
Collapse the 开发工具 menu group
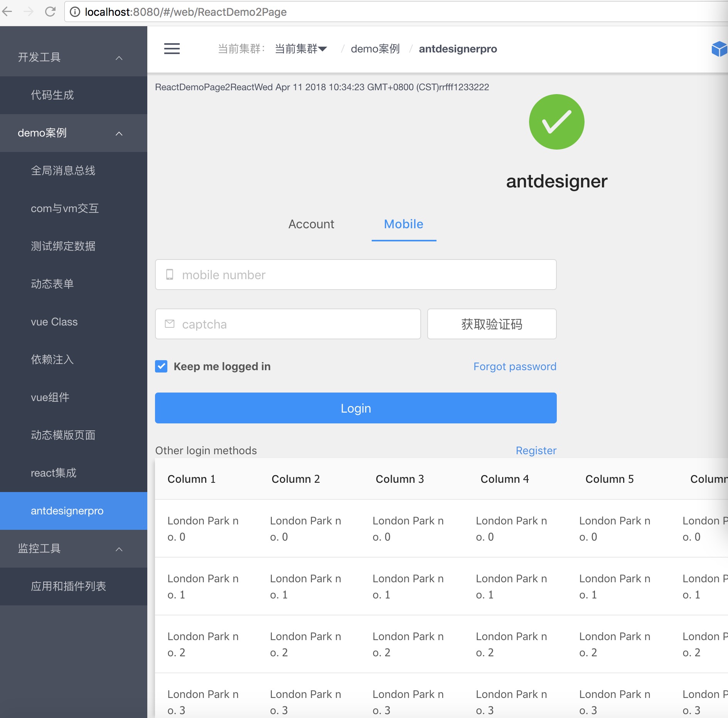tap(74, 57)
